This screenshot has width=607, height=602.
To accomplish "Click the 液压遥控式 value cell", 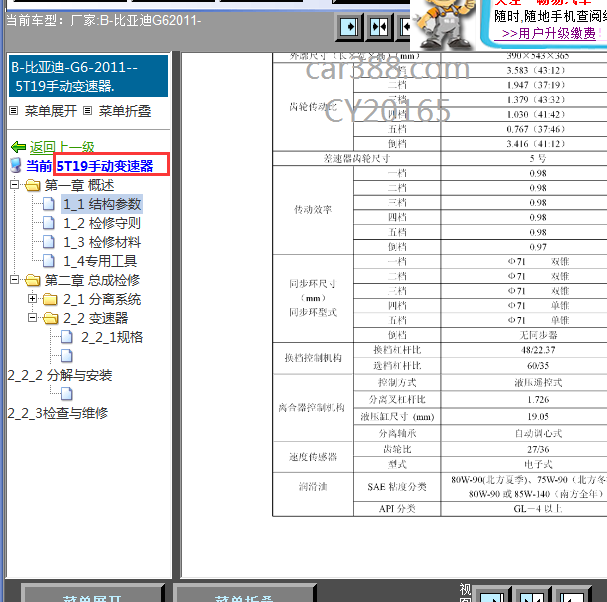I will click(538, 382).
